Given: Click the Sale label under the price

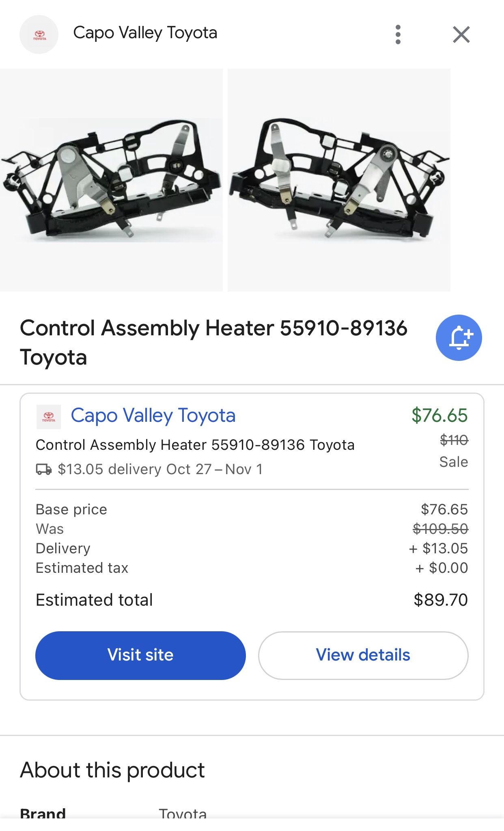Looking at the screenshot, I should click(x=453, y=462).
